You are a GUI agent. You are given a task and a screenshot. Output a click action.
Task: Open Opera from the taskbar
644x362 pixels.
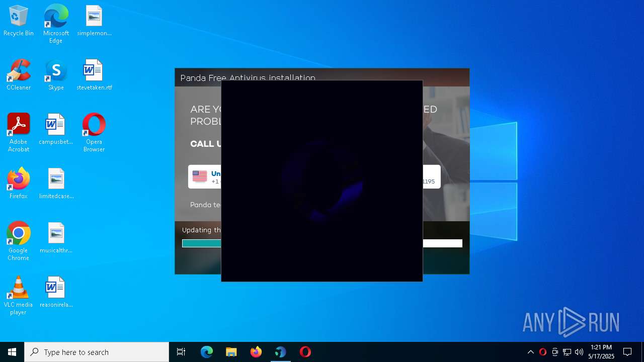pos(305,352)
